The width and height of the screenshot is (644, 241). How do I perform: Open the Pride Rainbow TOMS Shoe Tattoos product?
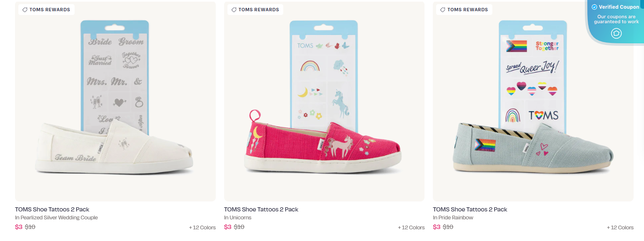[x=470, y=209]
